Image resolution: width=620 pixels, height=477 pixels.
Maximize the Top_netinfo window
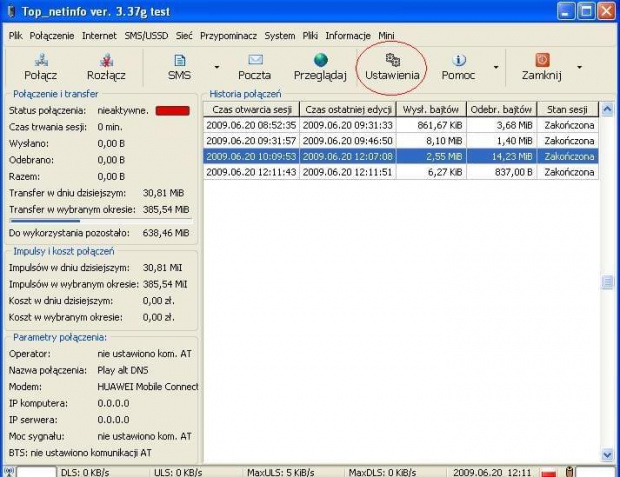(586, 11)
